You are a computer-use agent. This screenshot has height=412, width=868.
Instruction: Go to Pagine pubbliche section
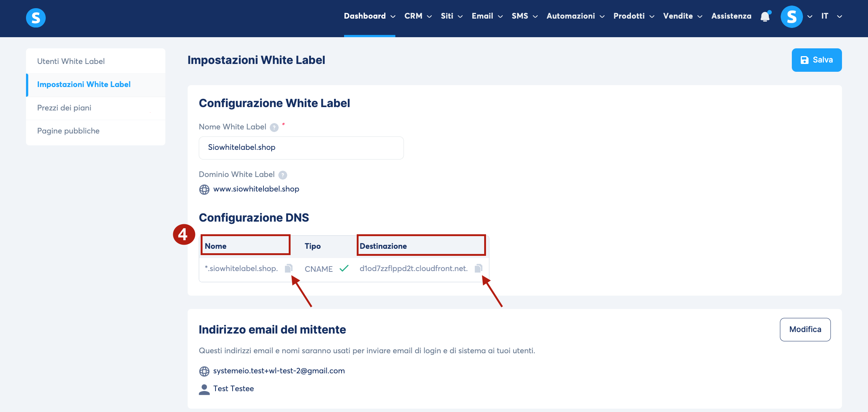68,131
